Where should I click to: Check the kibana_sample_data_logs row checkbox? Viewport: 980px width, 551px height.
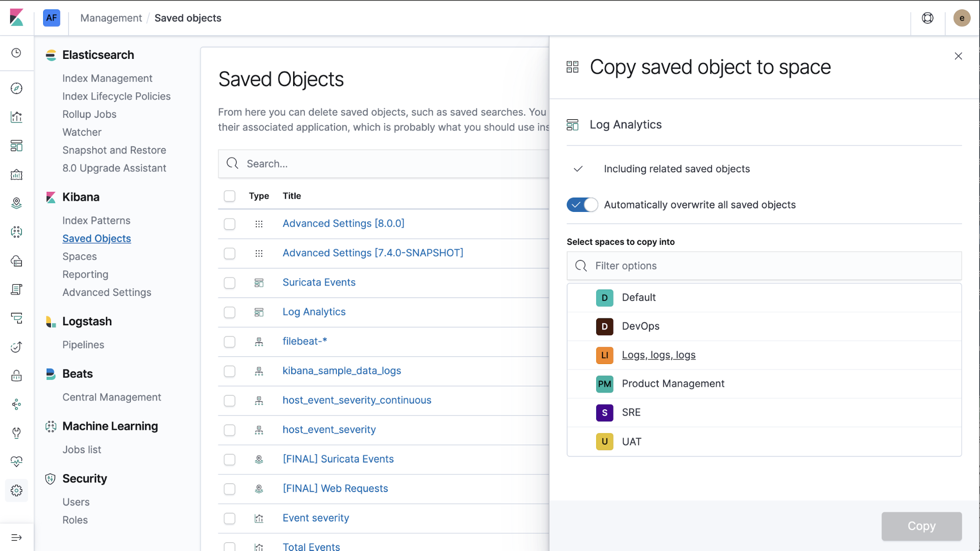229,371
